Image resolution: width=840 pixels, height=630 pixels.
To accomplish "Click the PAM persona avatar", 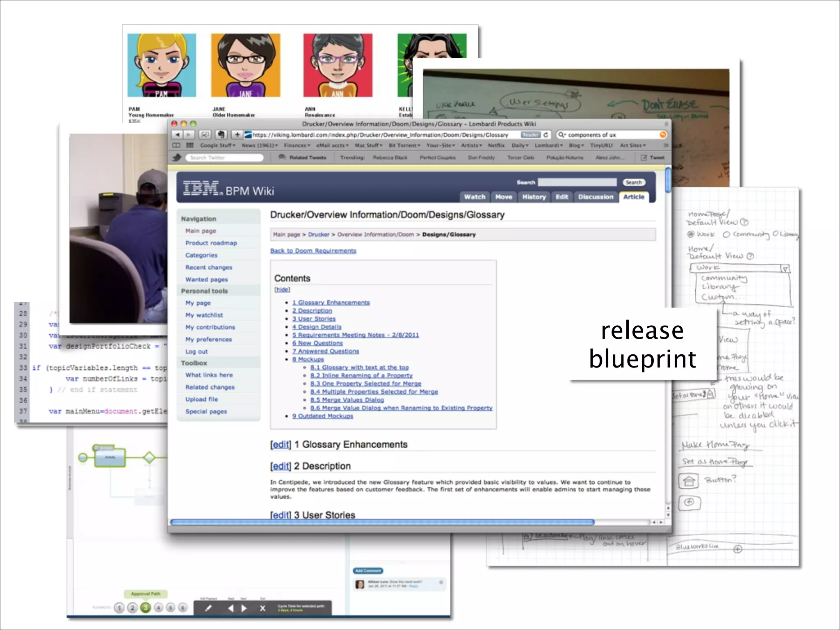I will click(162, 65).
